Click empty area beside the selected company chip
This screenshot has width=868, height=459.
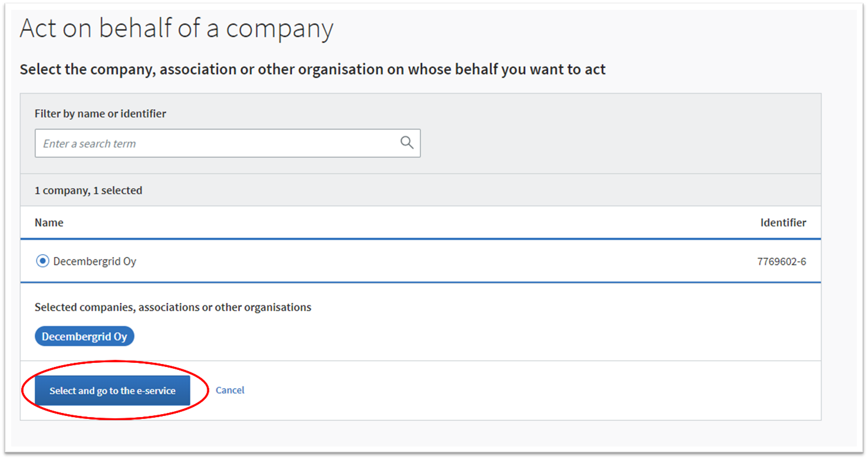[413, 336]
